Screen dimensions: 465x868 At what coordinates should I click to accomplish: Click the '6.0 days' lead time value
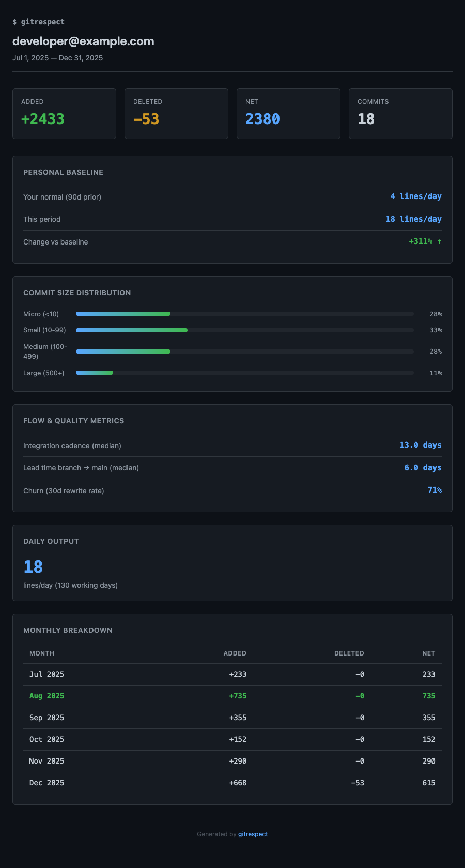(423, 468)
